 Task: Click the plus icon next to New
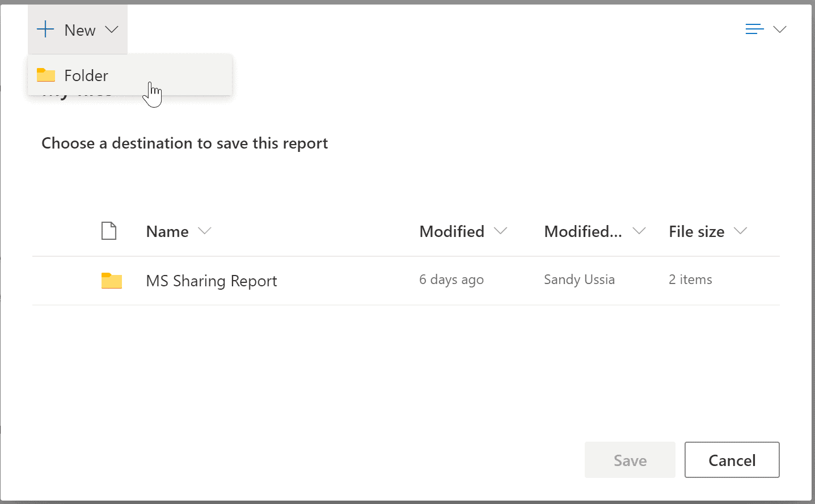[45, 29]
